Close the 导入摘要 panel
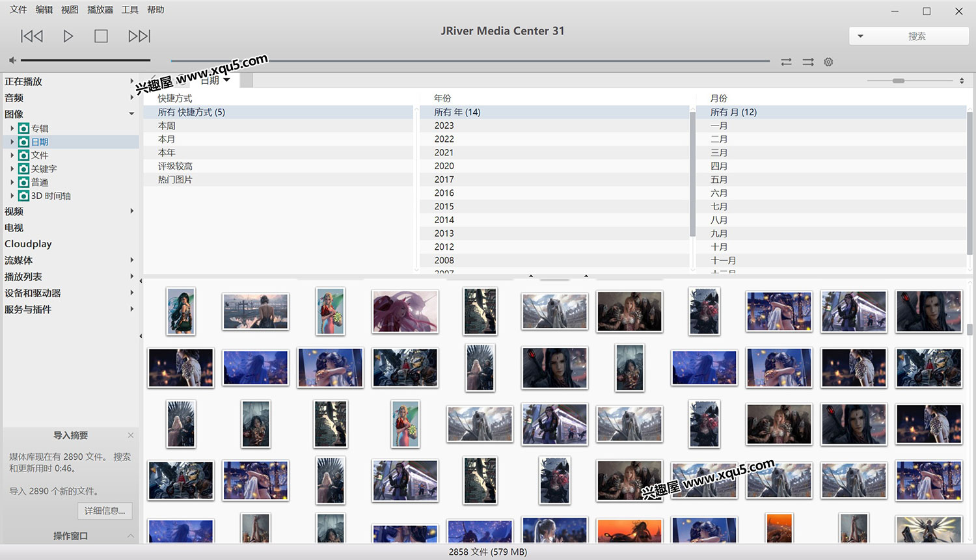 pos(131,435)
